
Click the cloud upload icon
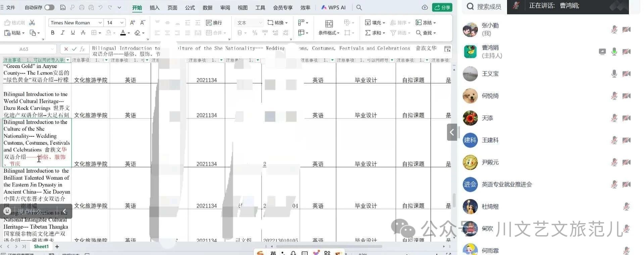coord(425,7)
